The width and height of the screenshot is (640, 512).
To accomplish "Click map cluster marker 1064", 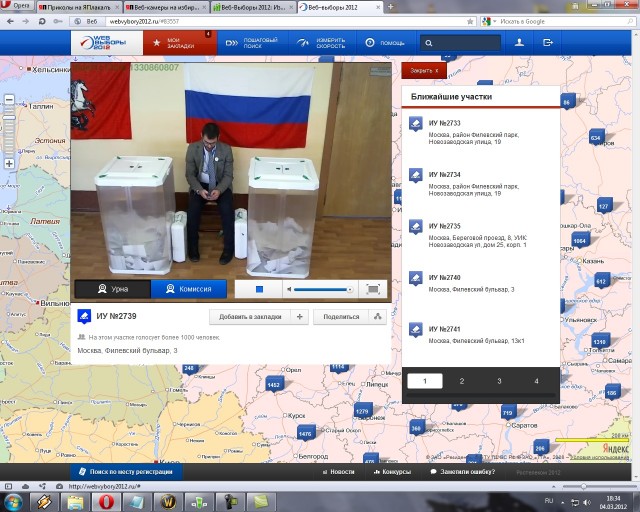I will tap(580, 240).
